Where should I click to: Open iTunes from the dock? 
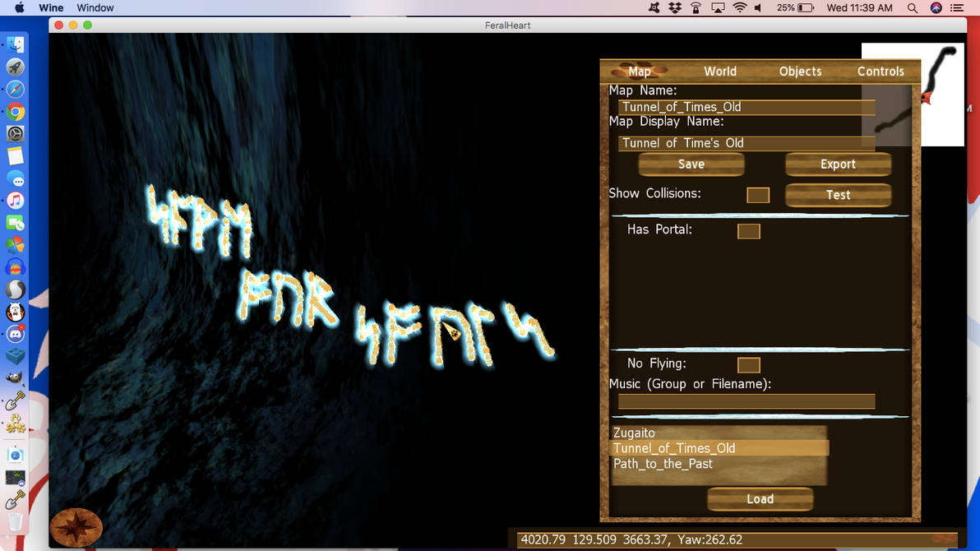click(x=16, y=201)
